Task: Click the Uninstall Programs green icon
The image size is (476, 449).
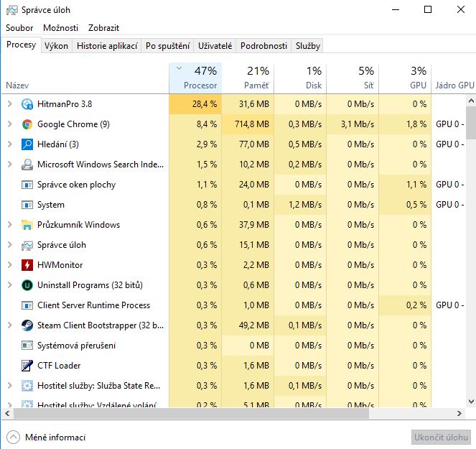Action: tap(27, 285)
